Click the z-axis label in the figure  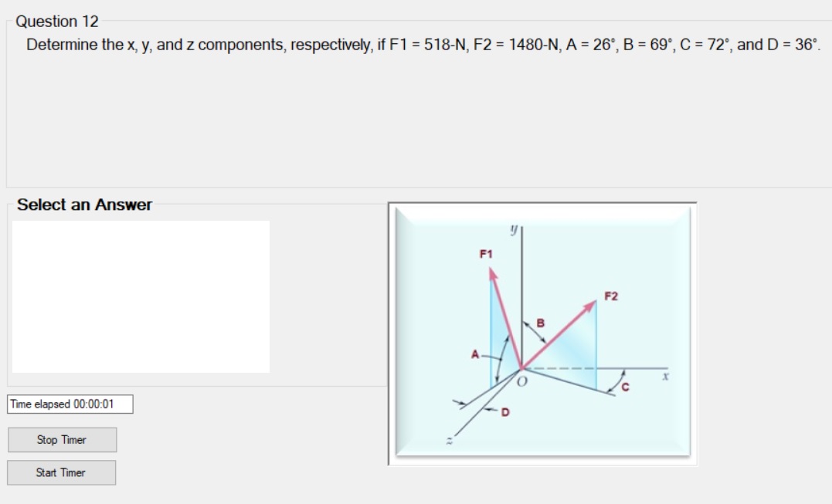pyautogui.click(x=451, y=442)
